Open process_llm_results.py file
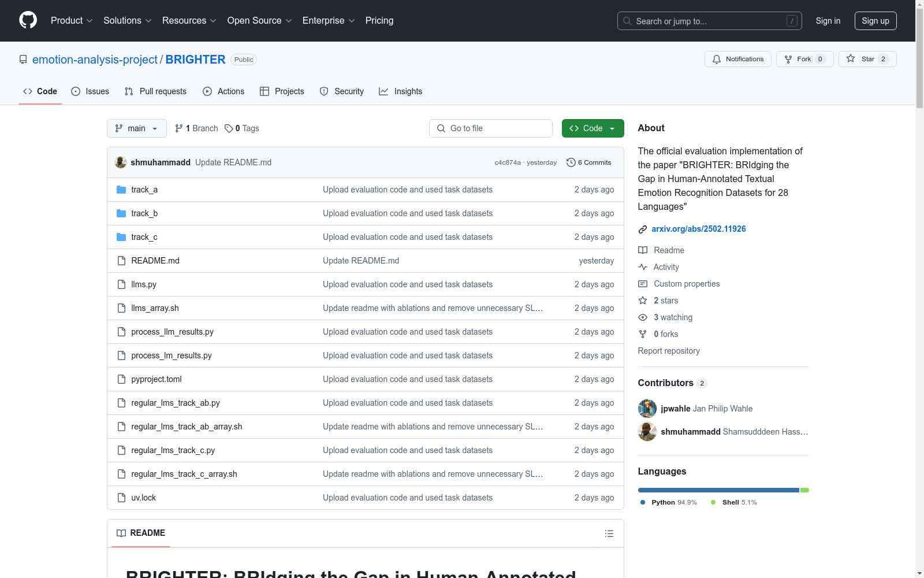Image resolution: width=924 pixels, height=578 pixels. (172, 332)
